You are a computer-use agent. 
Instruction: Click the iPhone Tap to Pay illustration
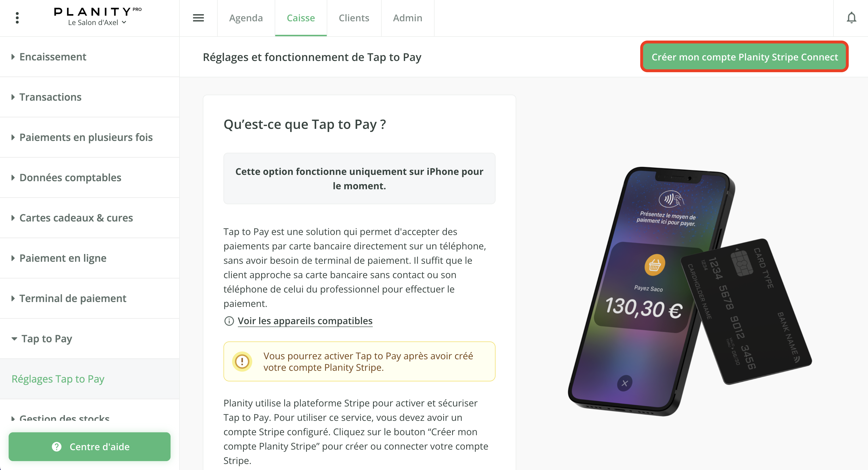coord(689,291)
